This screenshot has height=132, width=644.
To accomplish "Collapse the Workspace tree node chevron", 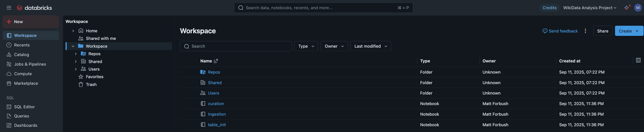I will coord(73,46).
